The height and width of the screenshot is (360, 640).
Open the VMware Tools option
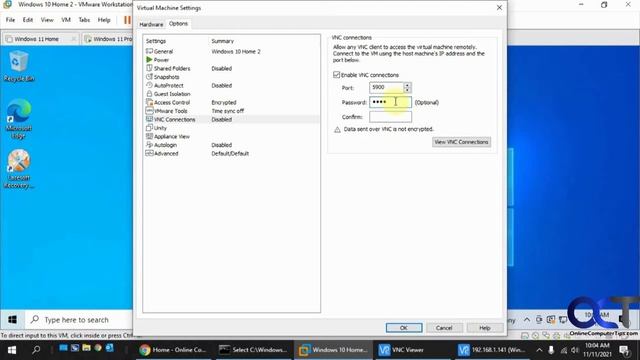tap(231, 111)
